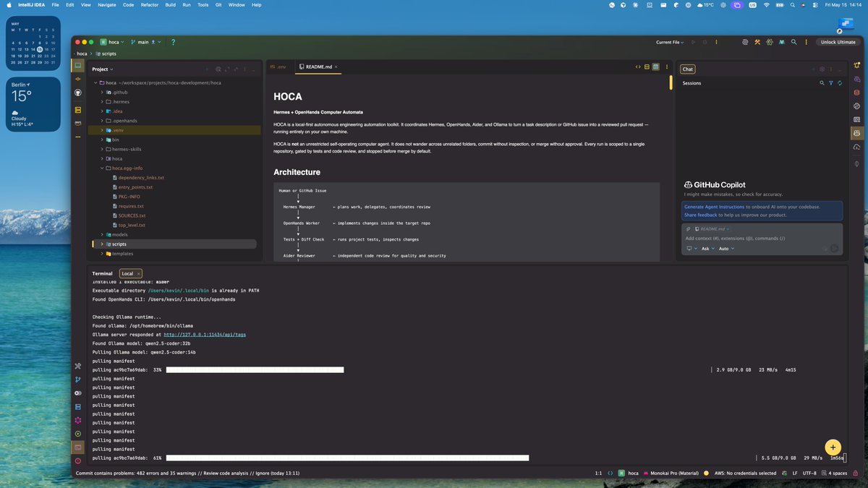Click AWS: No credentials selected status
The image size is (868, 488).
[x=745, y=473]
